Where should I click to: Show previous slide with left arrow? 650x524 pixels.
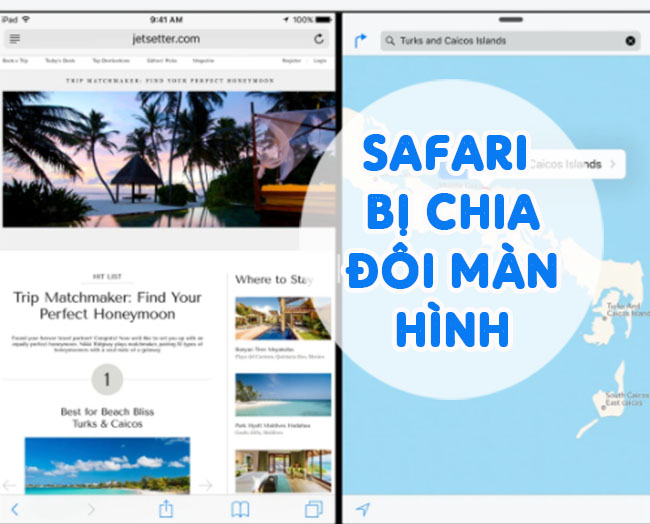click(9, 485)
